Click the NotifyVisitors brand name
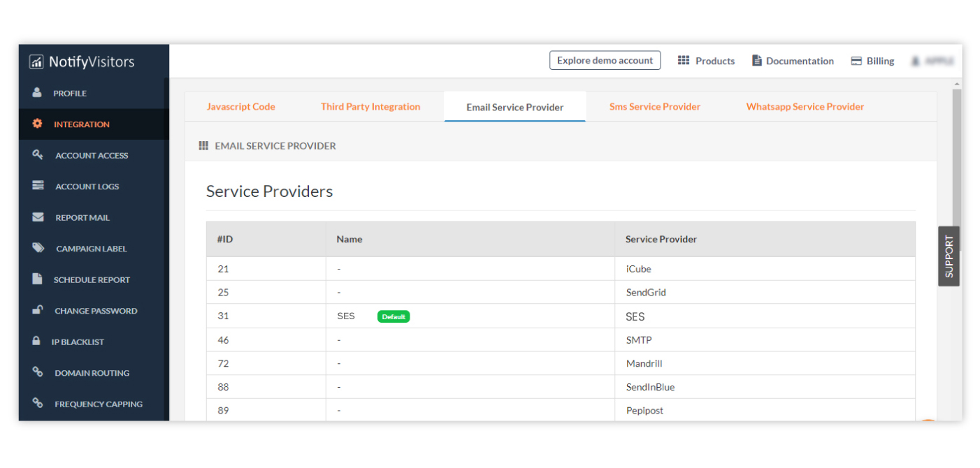Viewport: 980px width, 468px height. [92, 61]
